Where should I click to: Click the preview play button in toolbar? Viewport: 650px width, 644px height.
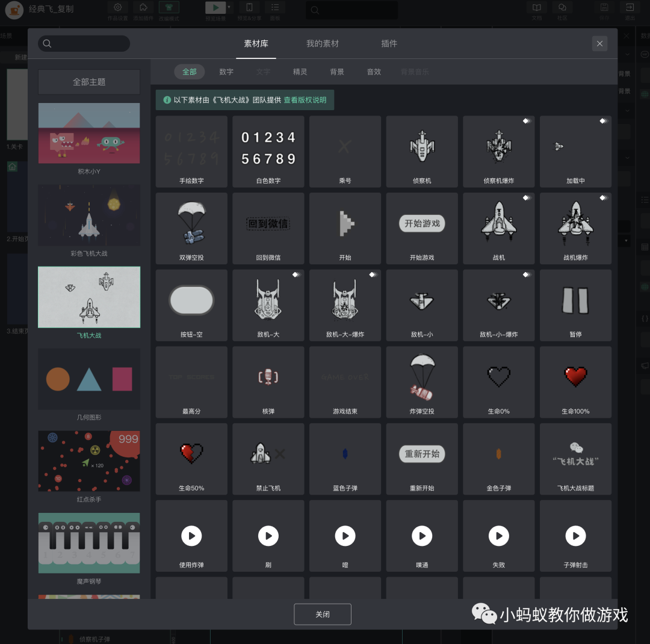pos(215,7)
